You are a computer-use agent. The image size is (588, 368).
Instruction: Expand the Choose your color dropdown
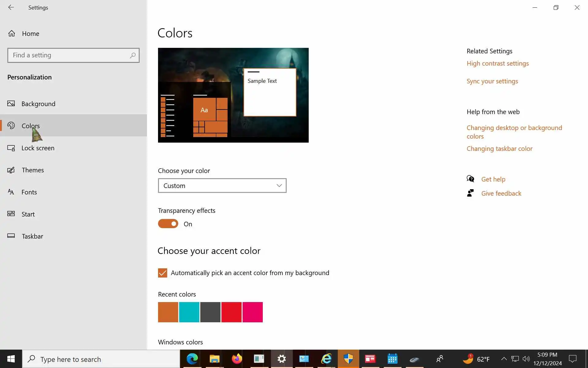point(222,186)
